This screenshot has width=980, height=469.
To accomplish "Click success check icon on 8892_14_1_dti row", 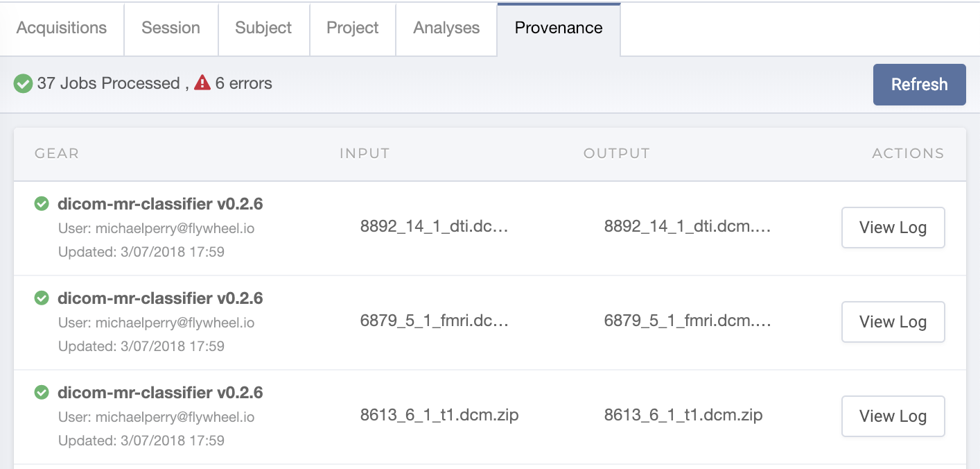I will tap(42, 204).
